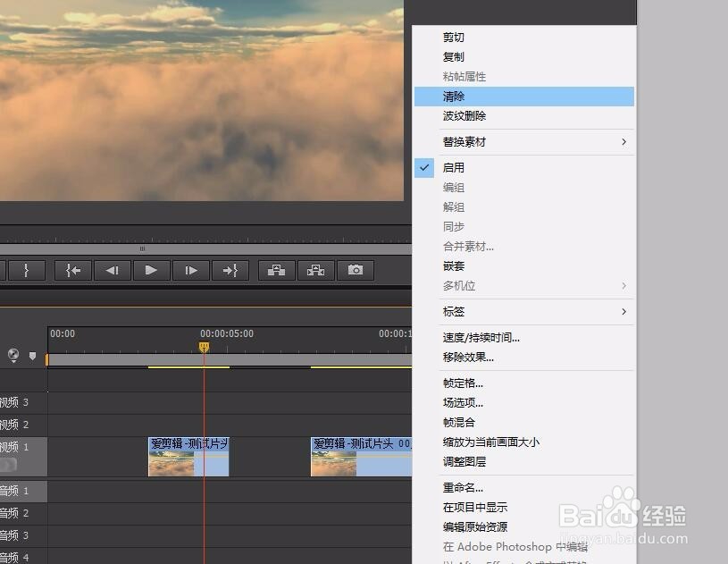Choose 嵌套 from the context menu

tap(524, 265)
